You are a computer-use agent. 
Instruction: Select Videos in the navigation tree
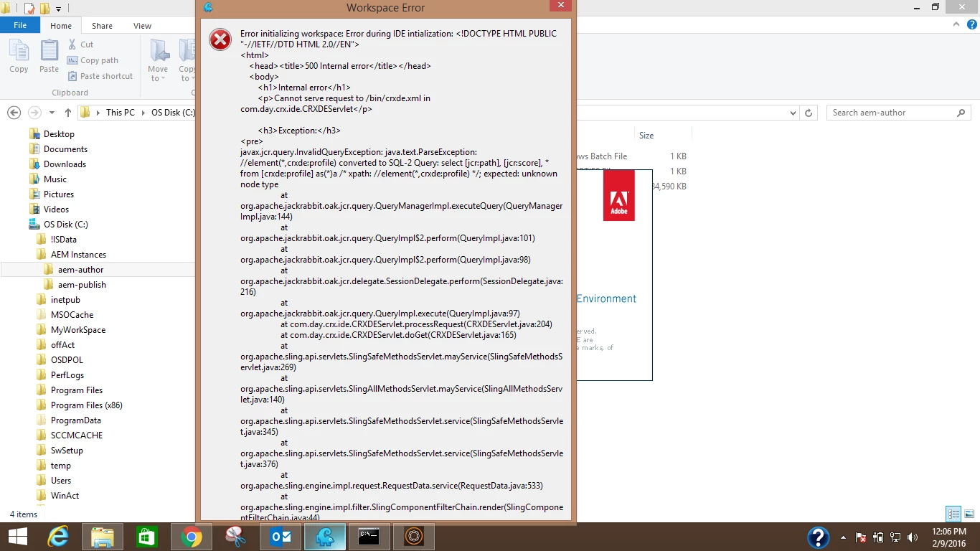[x=56, y=209]
